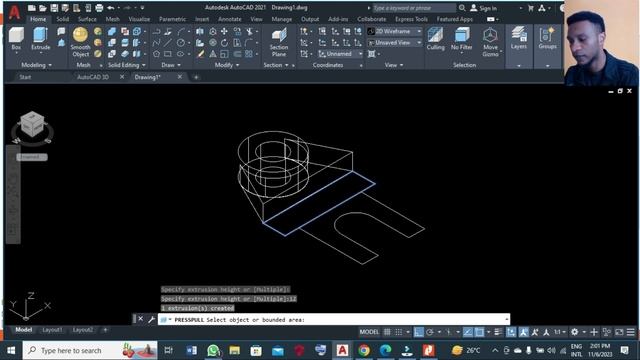Click the Open file icon
The image size is (640, 360).
[x=43, y=8]
